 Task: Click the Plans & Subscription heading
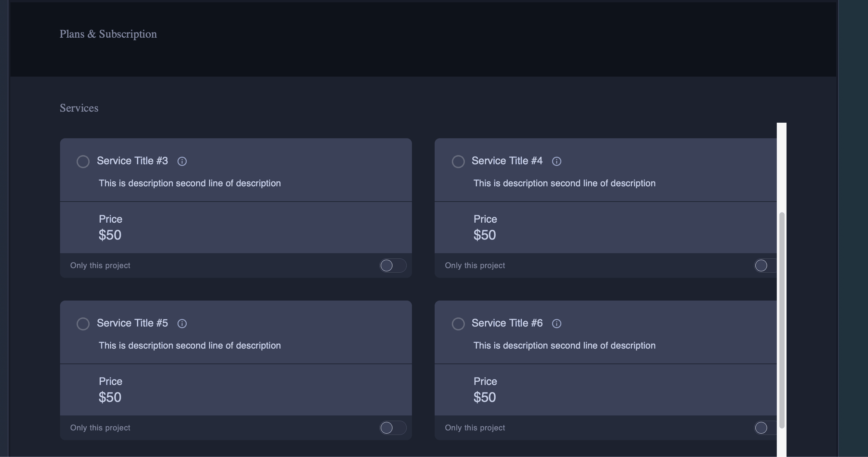pos(108,34)
